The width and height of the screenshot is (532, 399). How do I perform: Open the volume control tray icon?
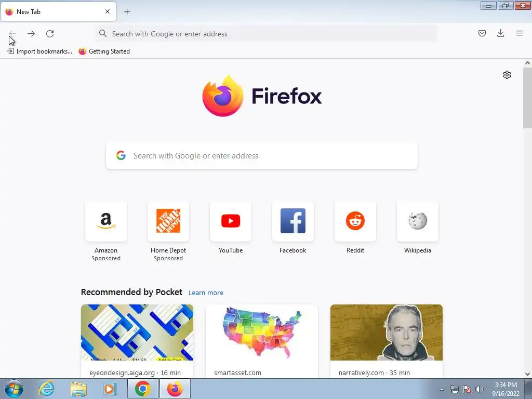click(479, 389)
